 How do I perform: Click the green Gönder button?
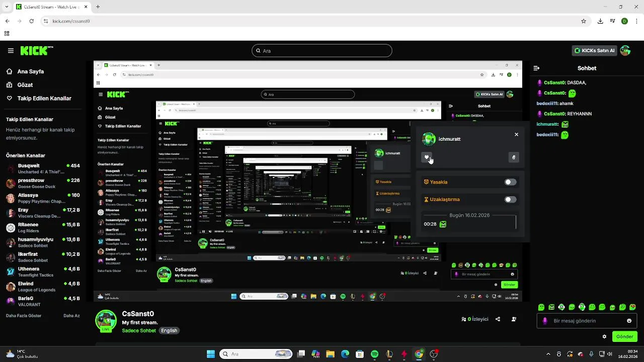[624, 336]
